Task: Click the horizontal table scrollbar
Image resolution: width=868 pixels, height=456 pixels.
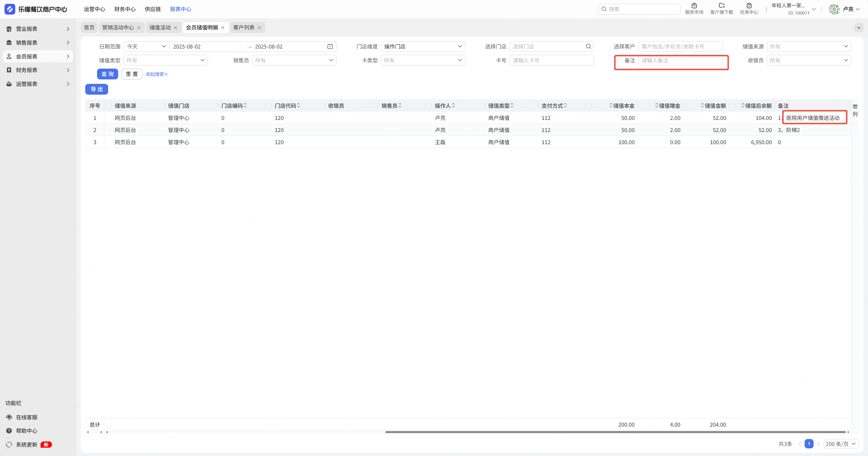Action: (615, 432)
